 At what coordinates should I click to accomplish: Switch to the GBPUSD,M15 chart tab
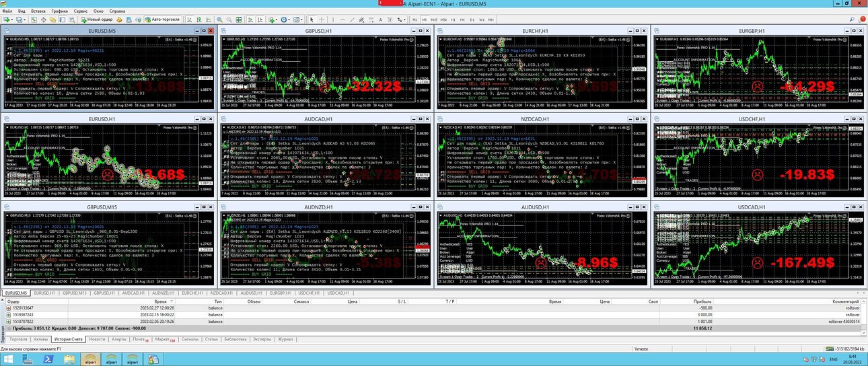pos(75,293)
